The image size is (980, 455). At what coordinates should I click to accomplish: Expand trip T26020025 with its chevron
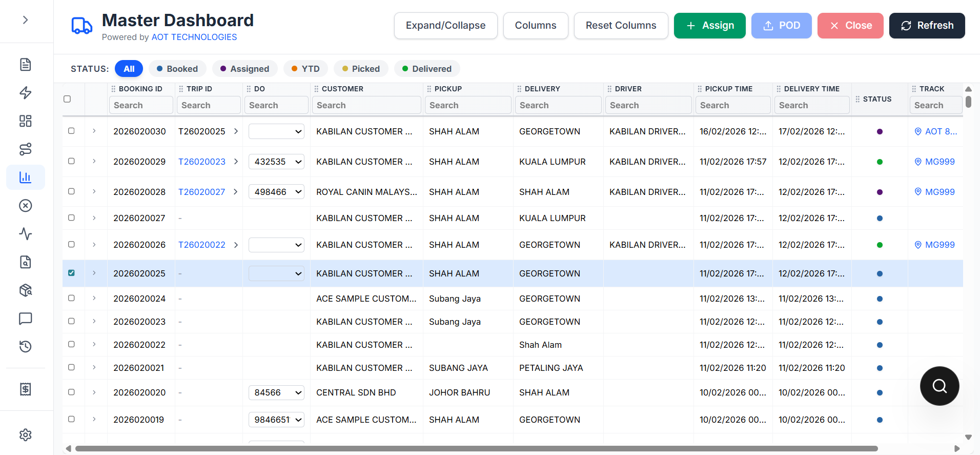point(236,131)
